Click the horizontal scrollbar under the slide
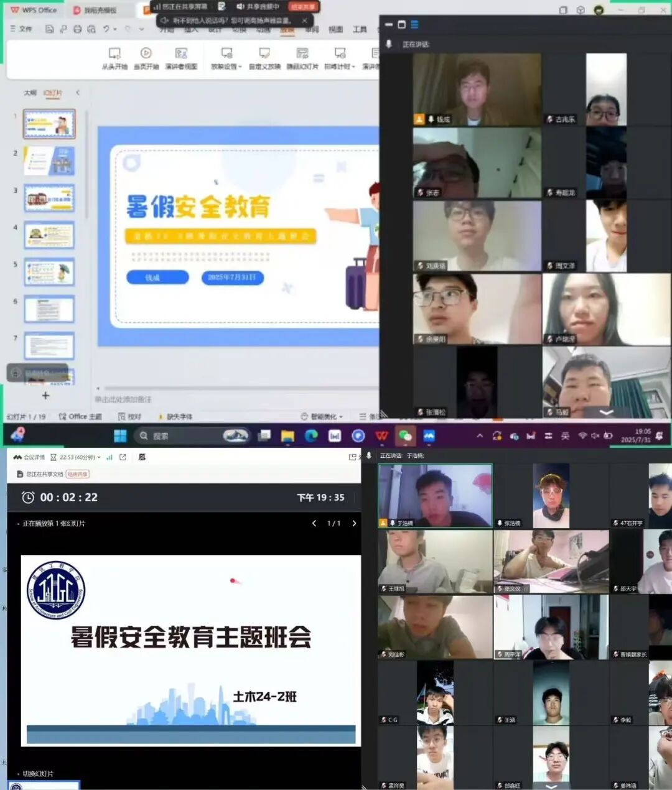The height and width of the screenshot is (790, 672). pos(236,388)
